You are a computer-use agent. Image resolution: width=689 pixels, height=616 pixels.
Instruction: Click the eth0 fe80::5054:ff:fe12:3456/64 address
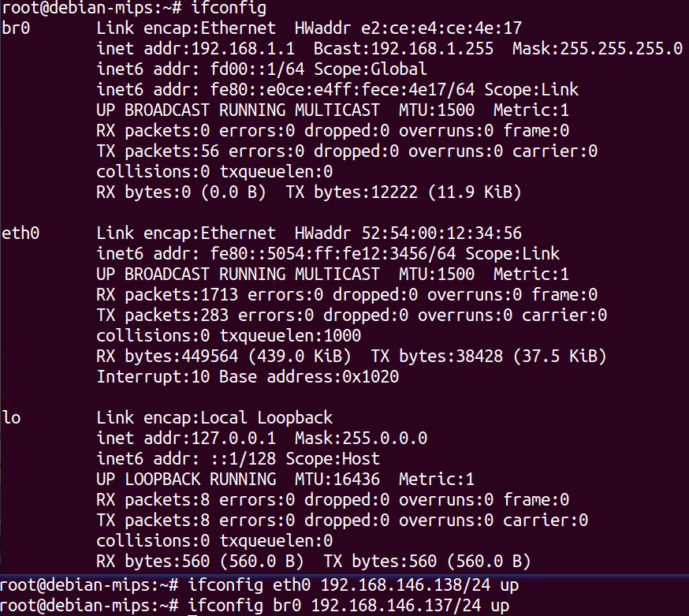[333, 254]
